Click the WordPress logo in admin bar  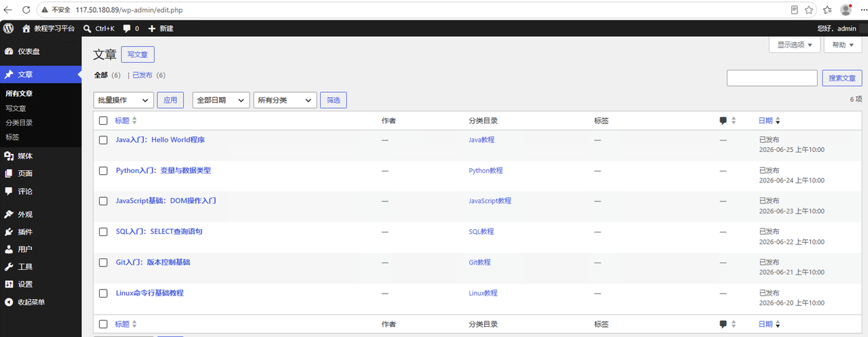click(8, 28)
